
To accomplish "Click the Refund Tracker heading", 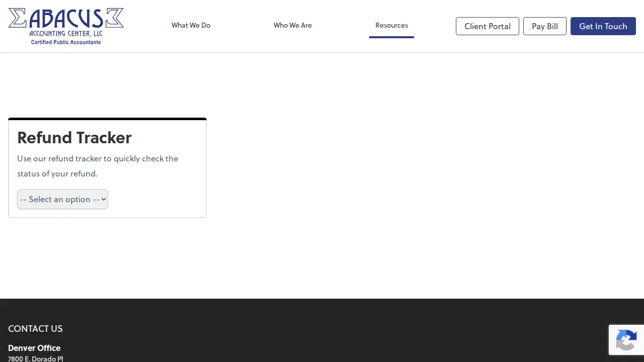I will tap(74, 137).
